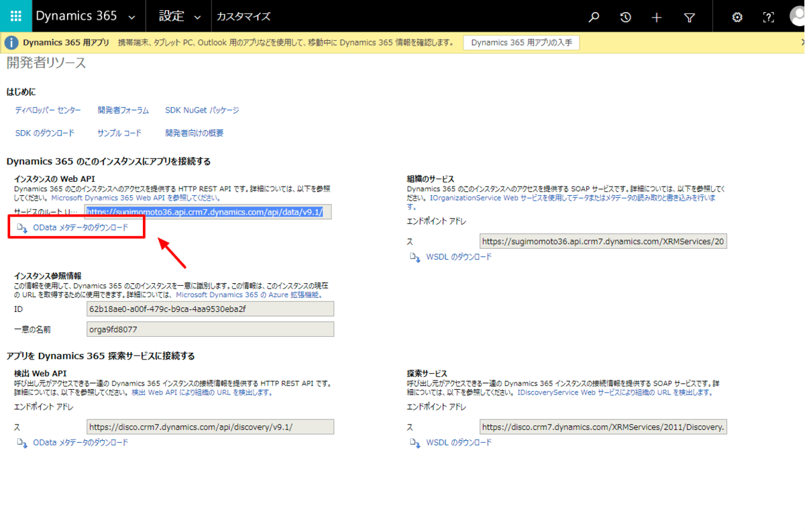Open Microsoft Dynamics 365 Web API reference link

[136, 198]
